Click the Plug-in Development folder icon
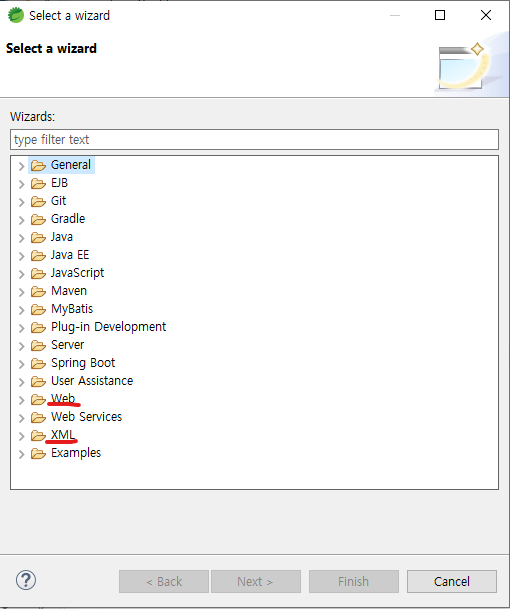Image resolution: width=510 pixels, height=609 pixels. [38, 327]
